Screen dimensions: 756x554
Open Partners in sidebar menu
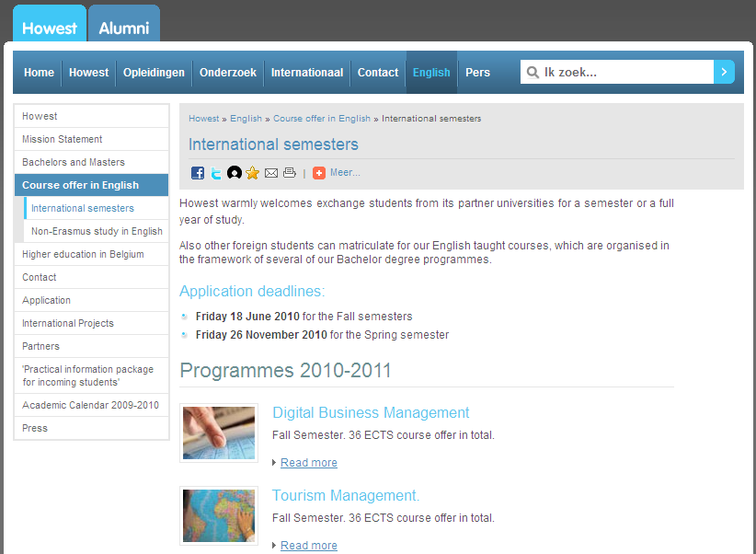click(x=92, y=347)
